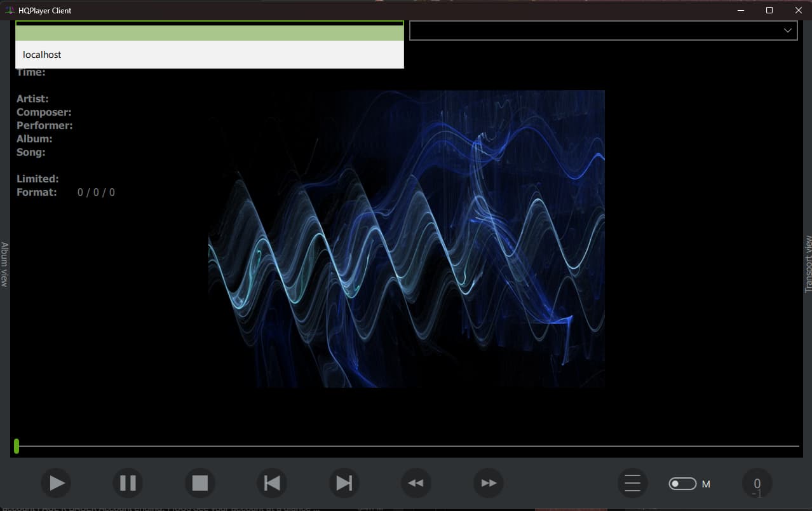812x511 pixels.
Task: Start playback with the Play button
Action: [x=56, y=484]
